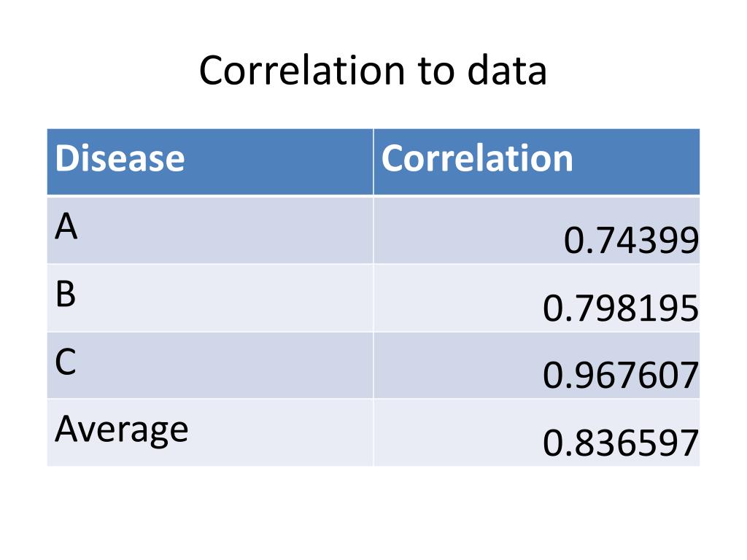Click the word to in the title
The width and height of the screenshot is (747, 560).
coord(436,71)
